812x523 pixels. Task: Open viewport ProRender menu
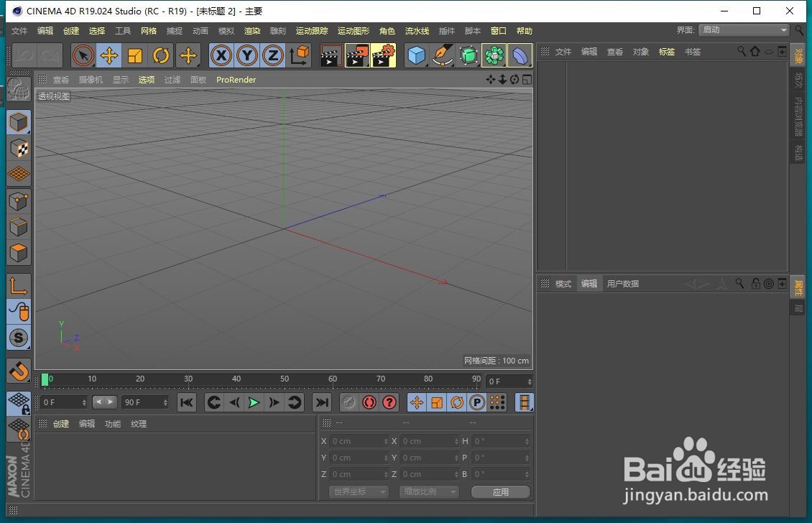236,80
